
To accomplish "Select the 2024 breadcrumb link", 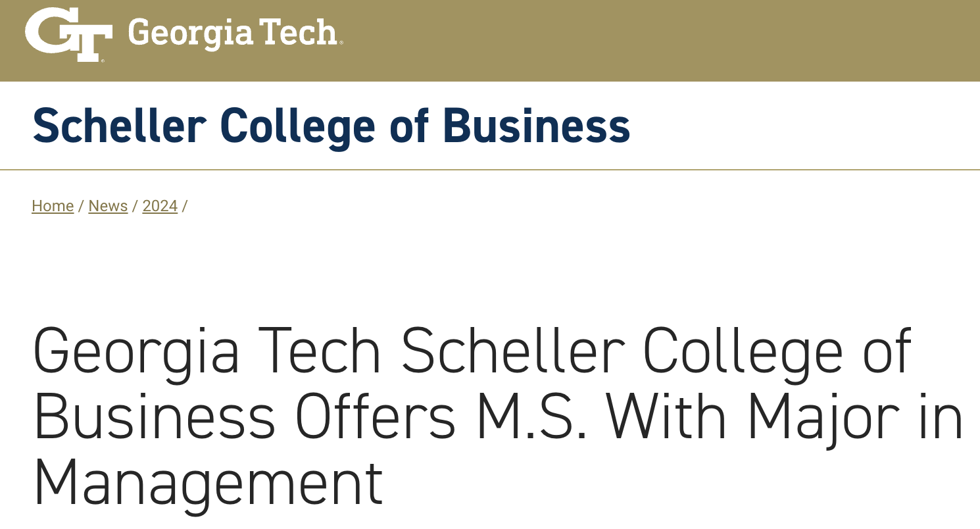I will (x=160, y=206).
